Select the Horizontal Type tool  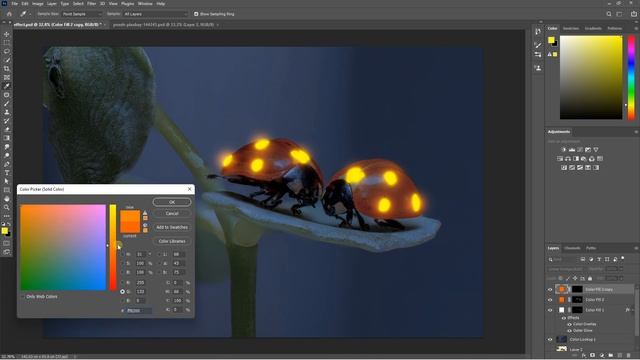[x=7, y=173]
